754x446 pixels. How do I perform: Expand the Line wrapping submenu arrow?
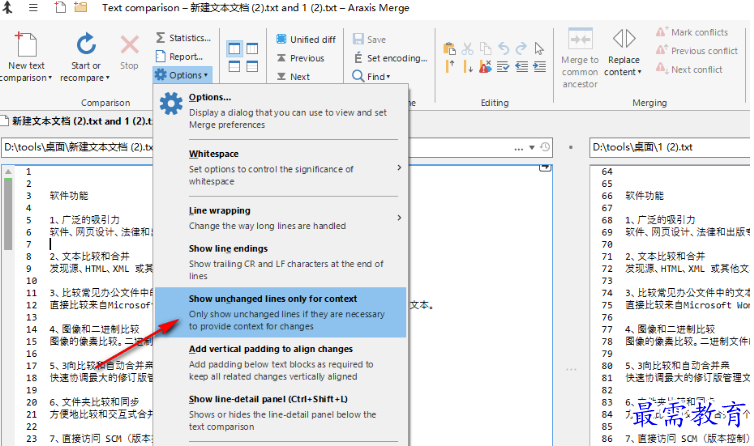coord(399,217)
